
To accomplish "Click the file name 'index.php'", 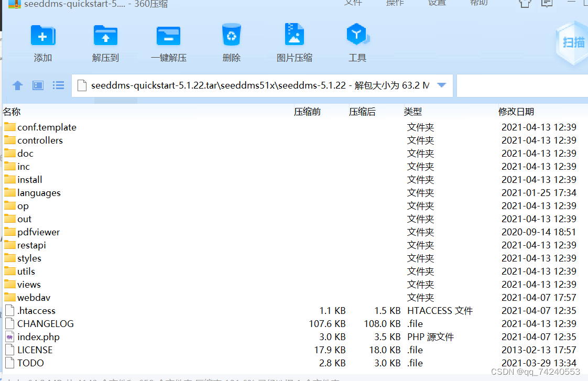I will tap(38, 337).
